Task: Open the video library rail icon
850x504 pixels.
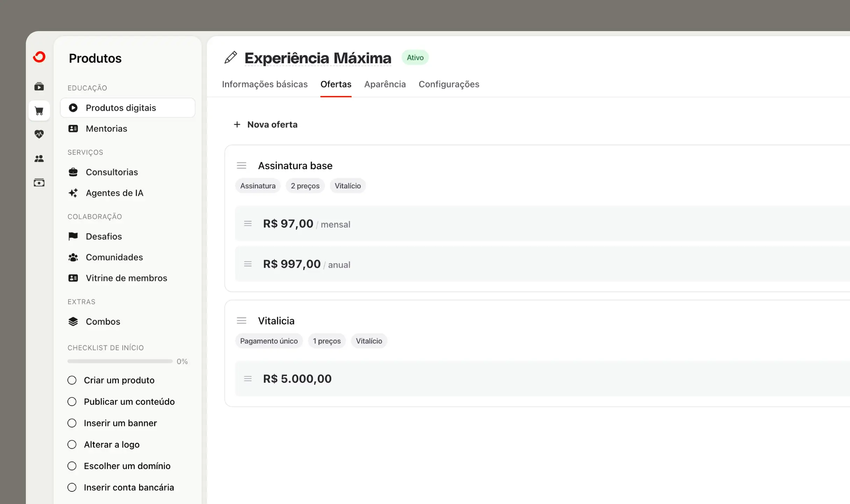Action: point(39,86)
